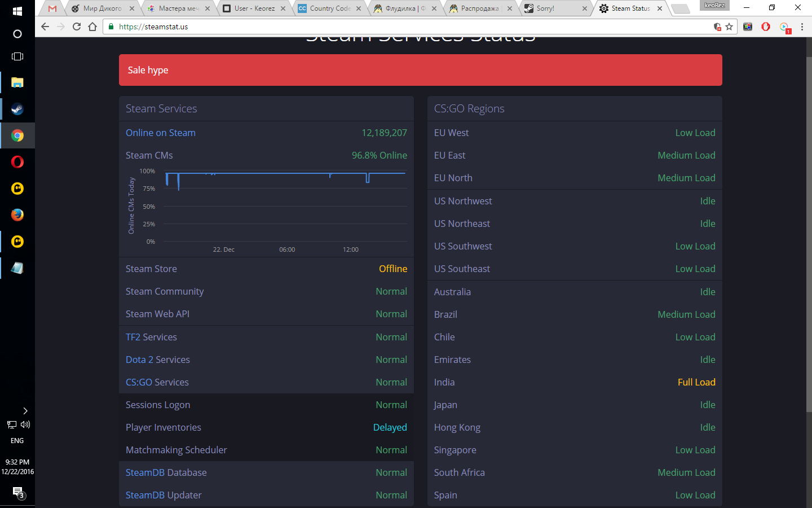812x508 pixels.
Task: Open the Windows Start menu
Action: pos(17,11)
